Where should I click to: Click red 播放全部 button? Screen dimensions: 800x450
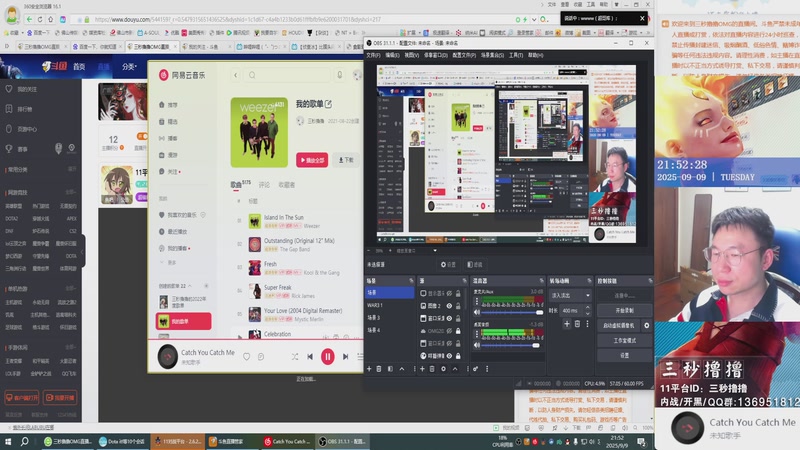click(312, 160)
